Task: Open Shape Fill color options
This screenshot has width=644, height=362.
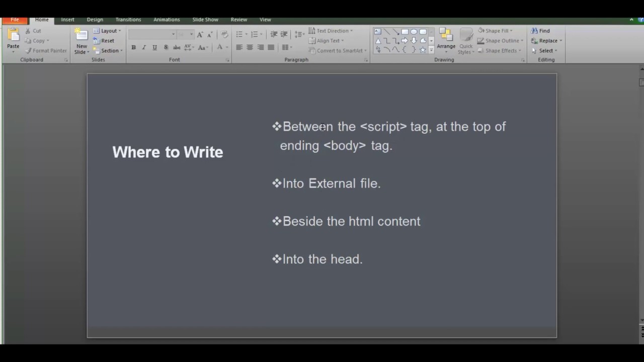Action: (x=495, y=31)
